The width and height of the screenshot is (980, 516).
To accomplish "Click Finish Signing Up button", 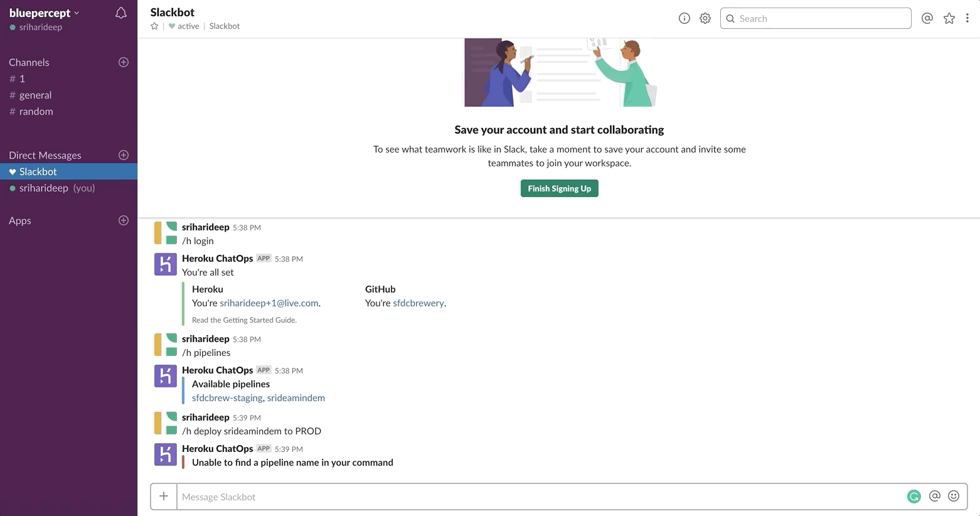I will 560,188.
